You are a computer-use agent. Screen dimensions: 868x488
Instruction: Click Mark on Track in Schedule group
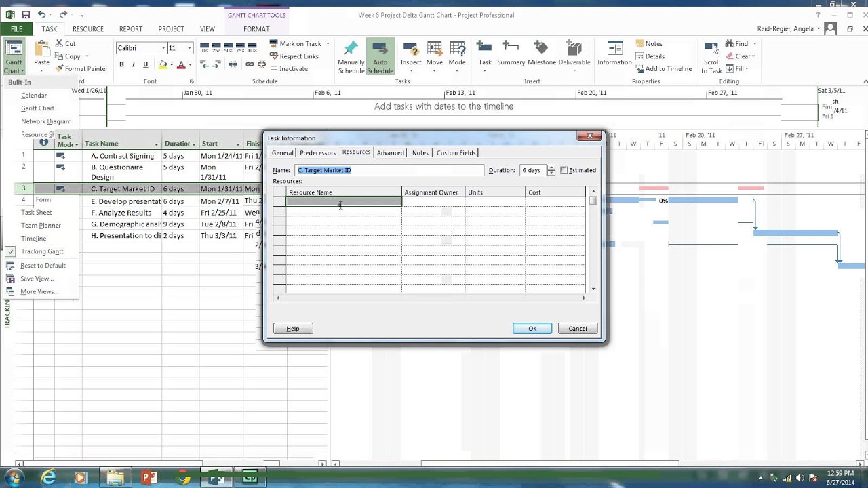point(295,44)
